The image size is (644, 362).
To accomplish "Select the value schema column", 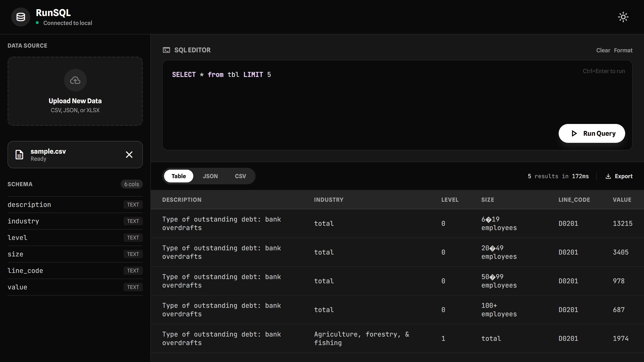I will coord(75,287).
